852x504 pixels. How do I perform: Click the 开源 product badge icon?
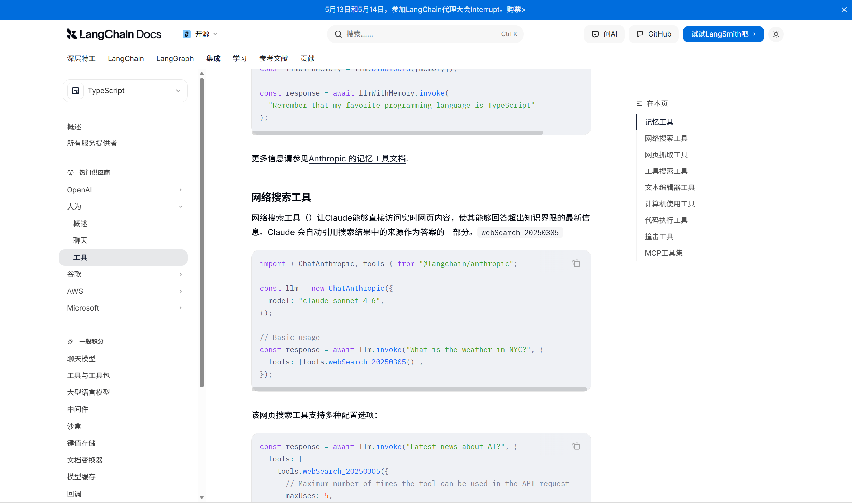pos(186,34)
